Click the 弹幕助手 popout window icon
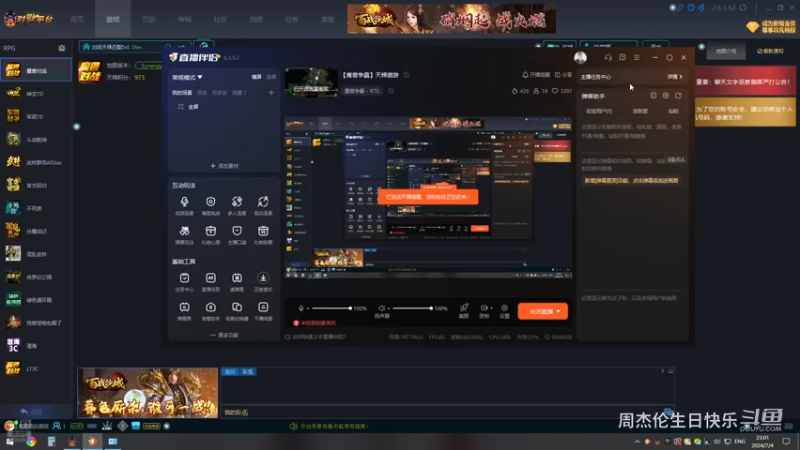This screenshot has width=800, height=450. (x=653, y=96)
